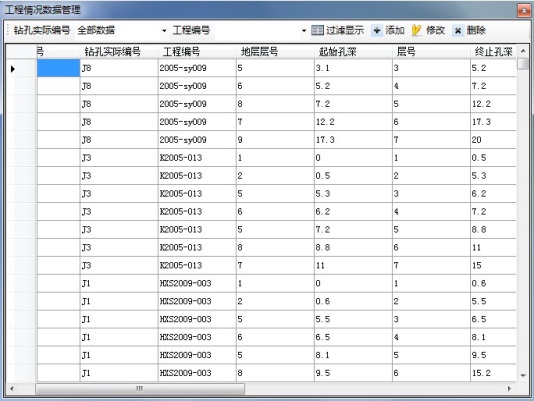The width and height of the screenshot is (534, 401).
Task: Click ending depth cell 8.1
Action: (493, 337)
